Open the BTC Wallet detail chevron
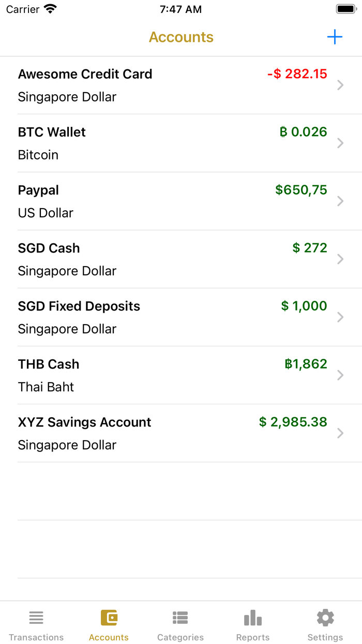 click(x=340, y=143)
